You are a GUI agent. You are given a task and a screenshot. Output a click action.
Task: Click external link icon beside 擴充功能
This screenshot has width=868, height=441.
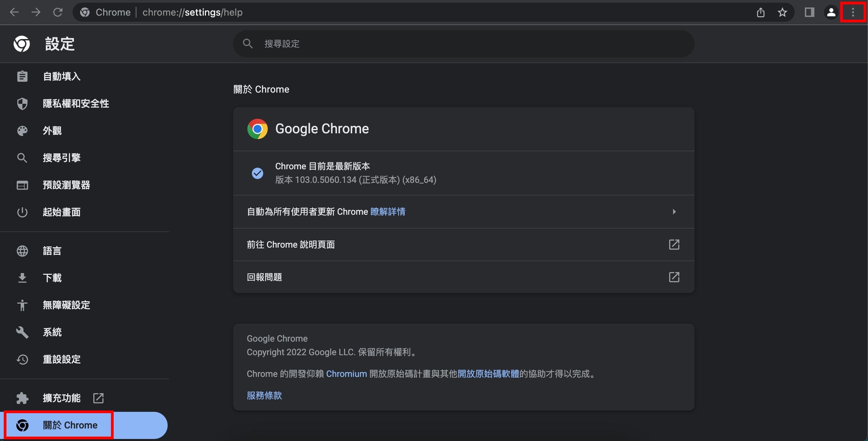[x=98, y=398]
